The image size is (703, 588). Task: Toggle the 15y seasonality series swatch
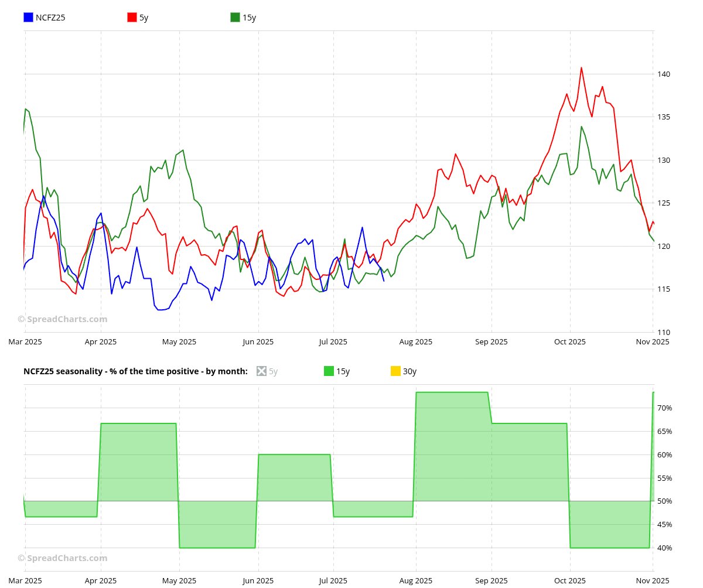point(329,371)
